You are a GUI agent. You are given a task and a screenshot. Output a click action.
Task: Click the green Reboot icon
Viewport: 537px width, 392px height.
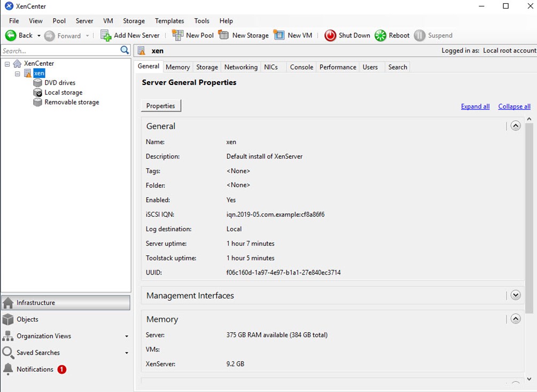(380, 36)
